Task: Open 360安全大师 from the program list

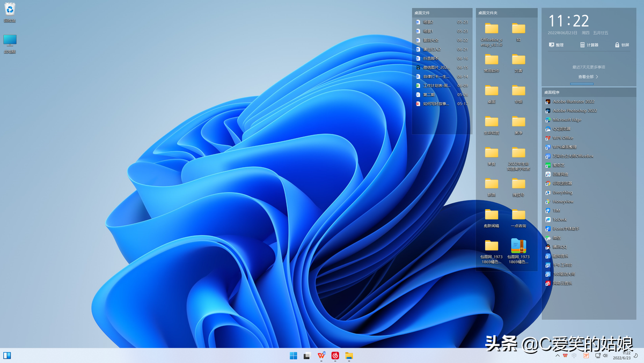Action: [559, 274]
